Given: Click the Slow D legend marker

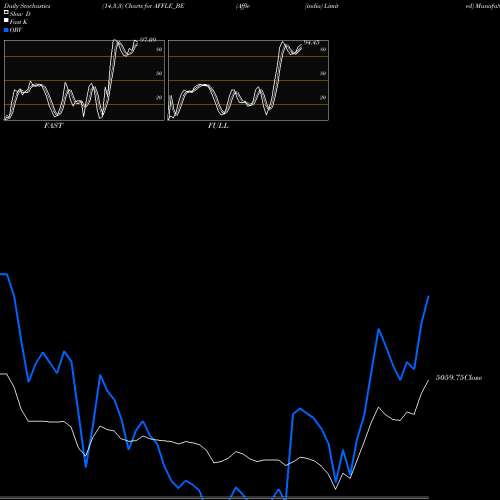Looking at the screenshot, I should [x=6, y=13].
